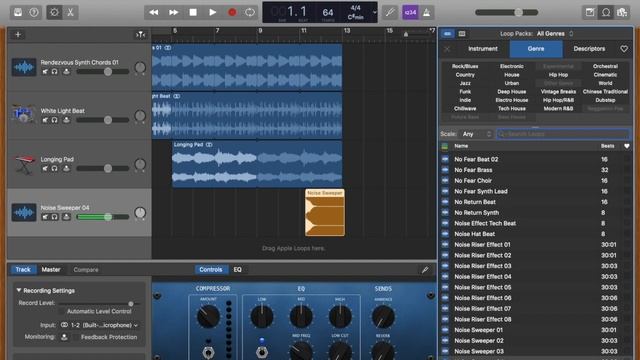Filter loops by Cinematic genre
640x360 pixels.
[x=605, y=75]
